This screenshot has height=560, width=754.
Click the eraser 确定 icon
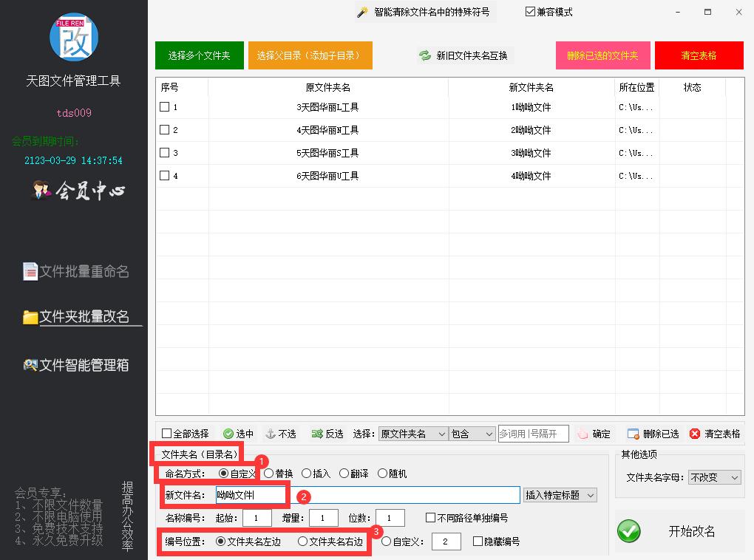583,434
